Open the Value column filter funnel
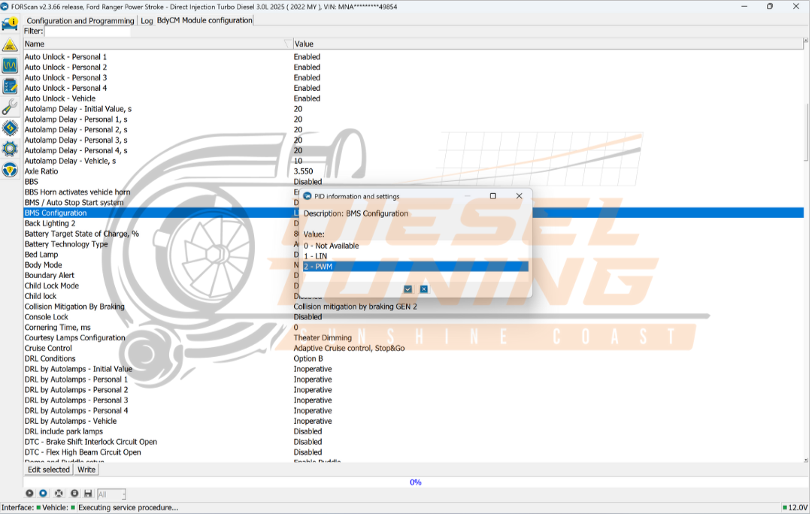Viewport: 812px width, 514px height. pos(795,44)
